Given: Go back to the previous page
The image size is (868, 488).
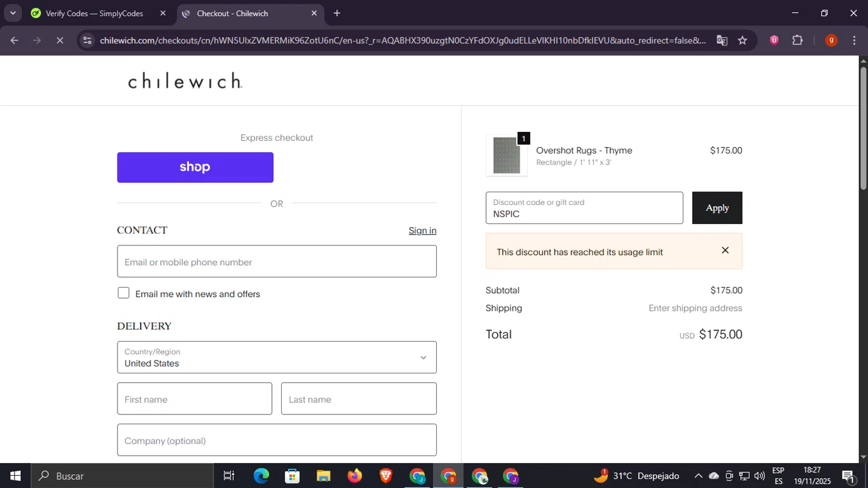Looking at the screenshot, I should (14, 41).
